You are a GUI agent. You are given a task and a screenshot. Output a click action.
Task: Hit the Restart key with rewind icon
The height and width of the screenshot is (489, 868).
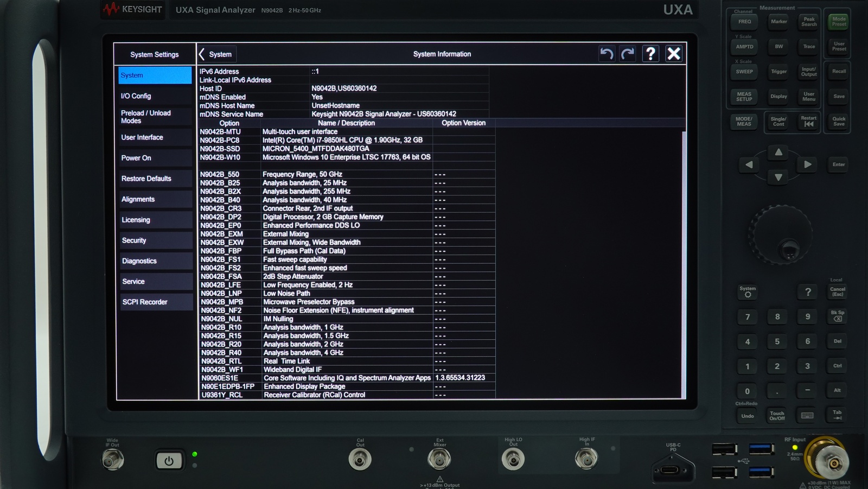pyautogui.click(x=809, y=122)
